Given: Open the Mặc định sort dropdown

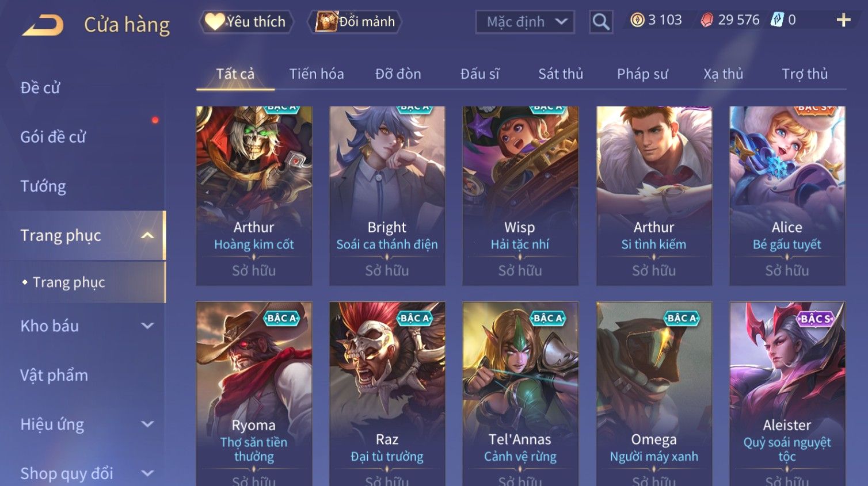Looking at the screenshot, I should pyautogui.click(x=525, y=22).
